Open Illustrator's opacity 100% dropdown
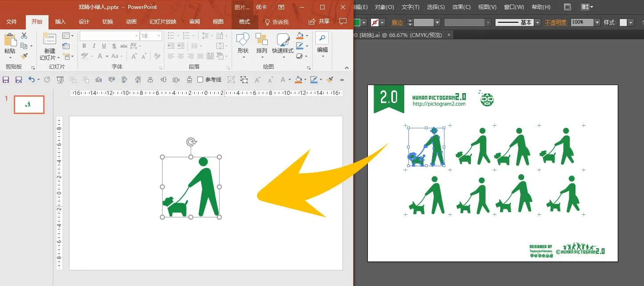Viewport: 644px width, 286px height. [597, 22]
